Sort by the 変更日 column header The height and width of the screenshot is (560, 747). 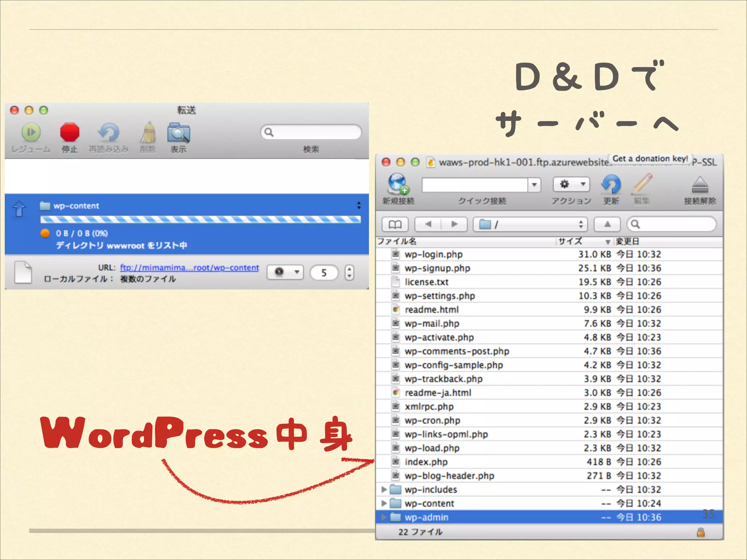click(x=667, y=241)
